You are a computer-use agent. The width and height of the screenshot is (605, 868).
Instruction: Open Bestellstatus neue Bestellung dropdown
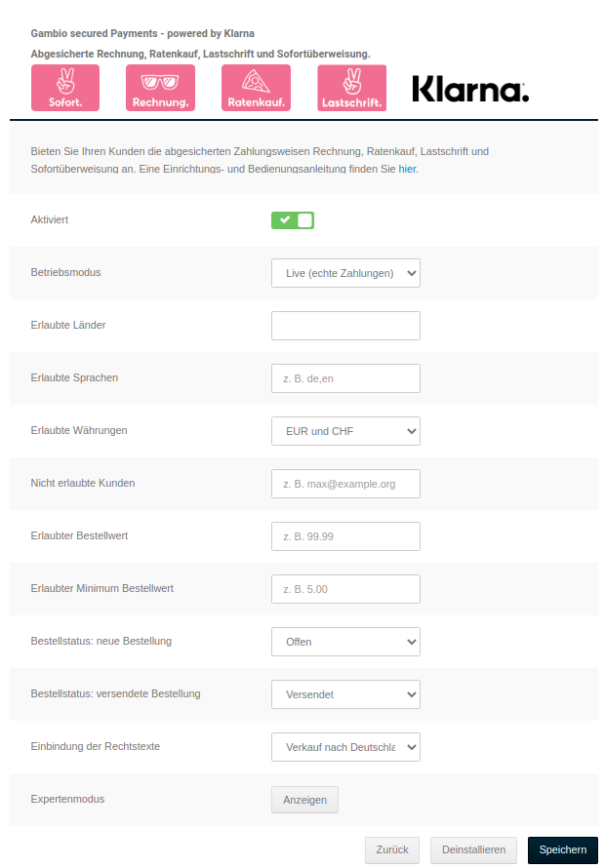[x=345, y=642]
